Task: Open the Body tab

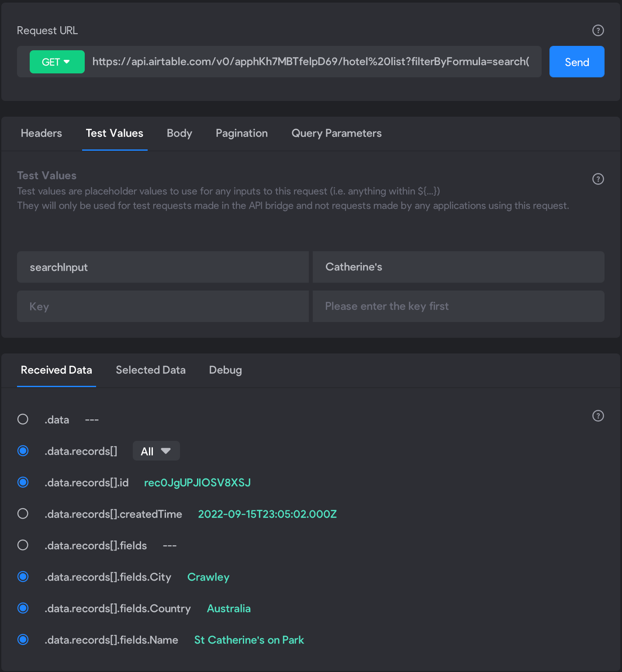Action: [180, 133]
